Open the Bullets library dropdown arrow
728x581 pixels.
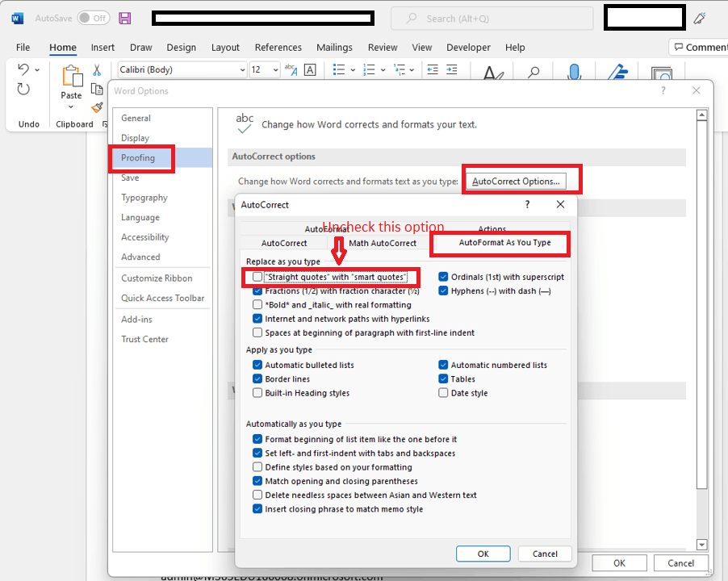point(353,70)
